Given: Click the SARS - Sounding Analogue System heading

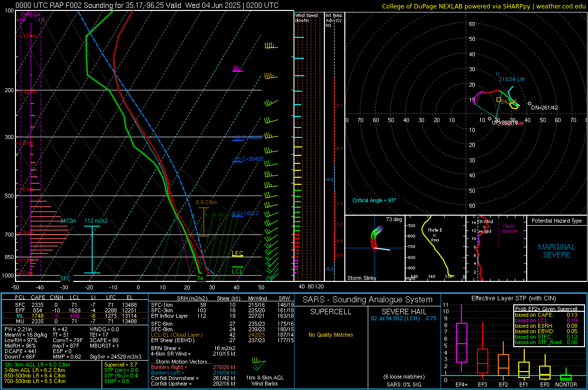Looking at the screenshot, I should tap(368, 300).
